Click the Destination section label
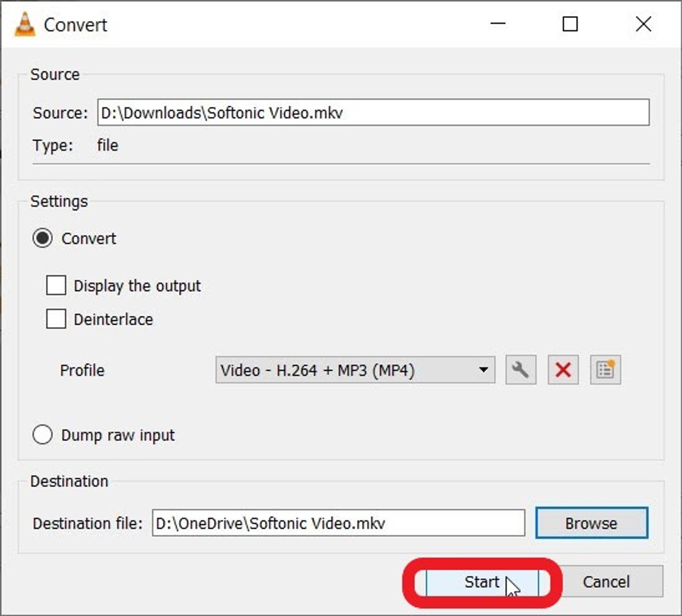682x616 pixels. tap(70, 481)
